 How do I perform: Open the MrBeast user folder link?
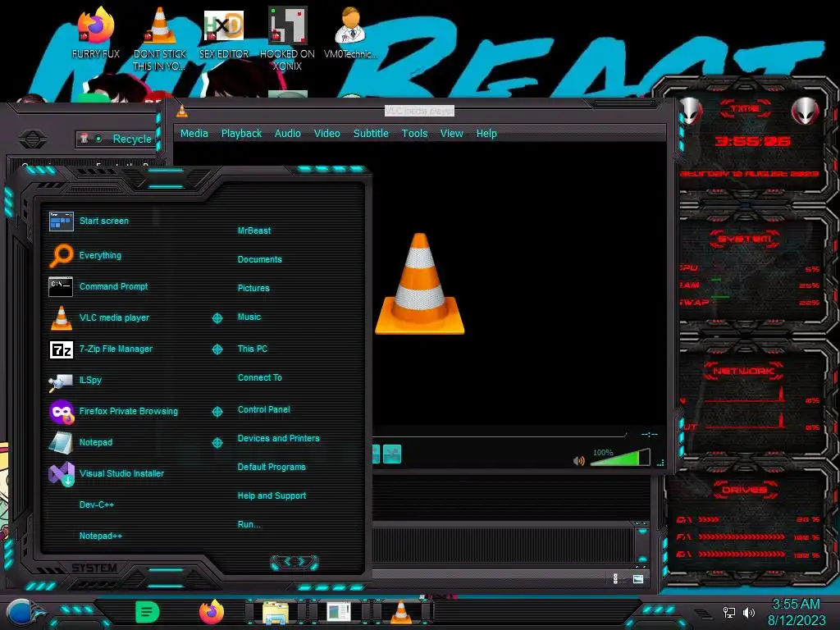254,231
